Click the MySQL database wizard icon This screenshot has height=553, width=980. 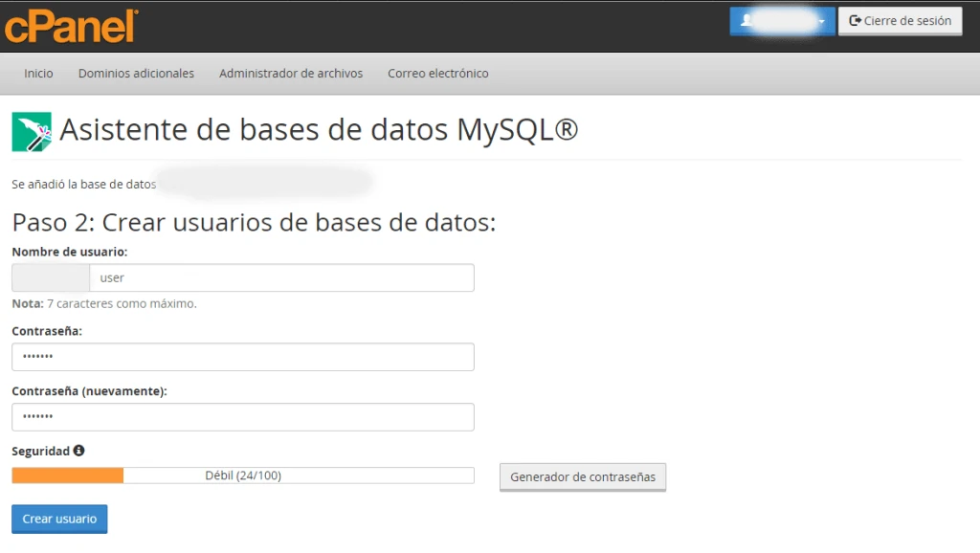point(32,132)
